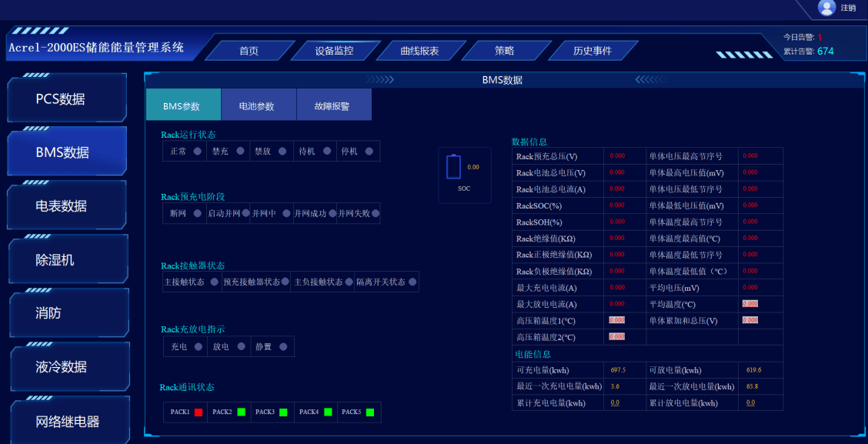Select the 充电 charge indicator dot
Image resolution: width=868 pixels, height=444 pixels.
(x=198, y=347)
